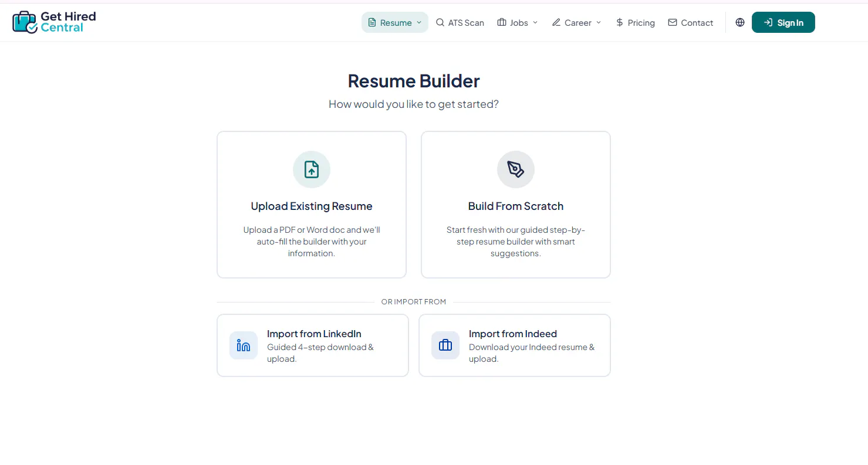Click the pen nib icon circle
The image size is (868, 465).
point(516,169)
